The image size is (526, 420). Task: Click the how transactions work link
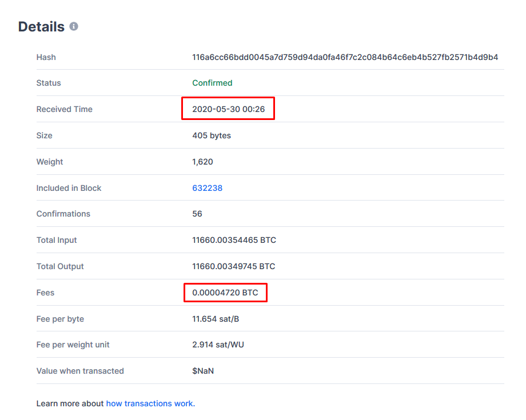(x=150, y=403)
